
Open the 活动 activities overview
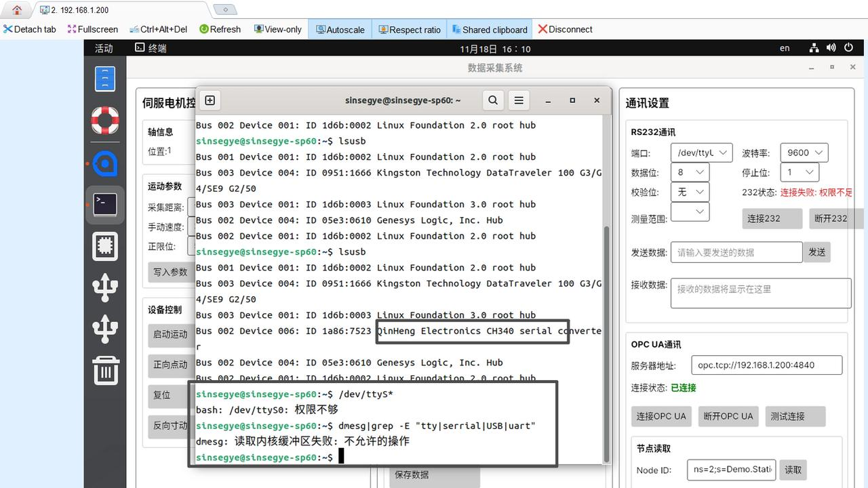tap(104, 48)
